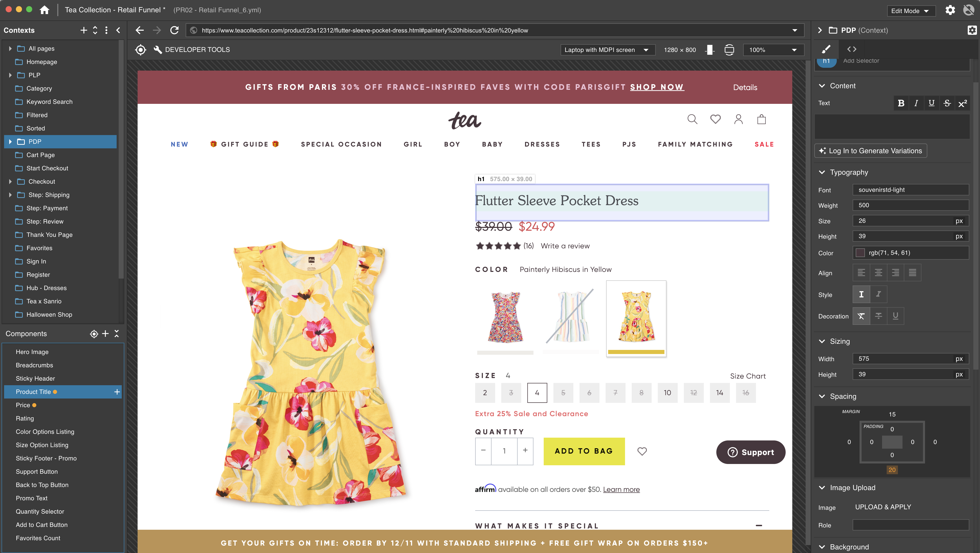Increase quantity with plus button

(x=525, y=451)
